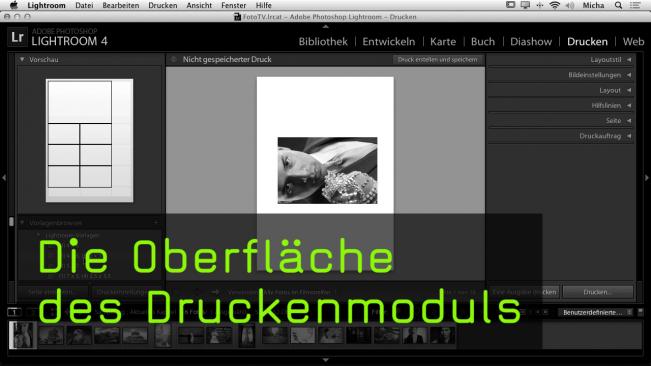Open the notification list icon

click(x=635, y=5)
